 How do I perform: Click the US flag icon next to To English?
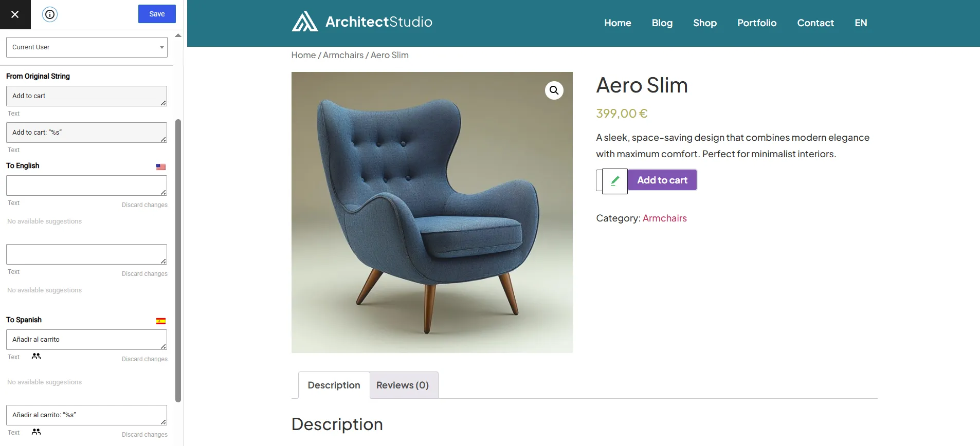161,167
